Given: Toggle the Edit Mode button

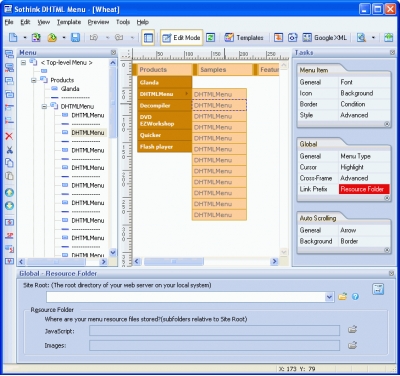Looking at the screenshot, I should pos(181,38).
